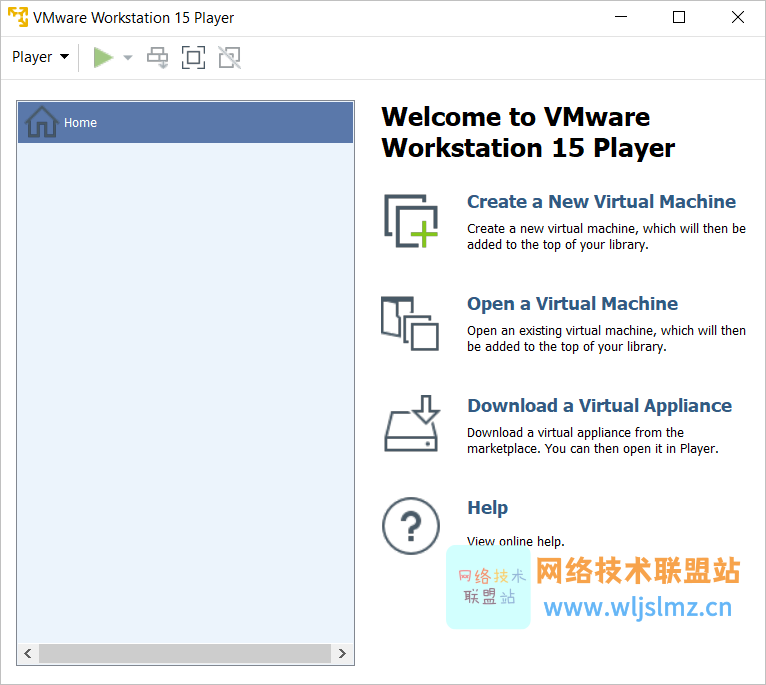Screen dimensions: 766x685
Task: Click the Help question mark icon
Action: (411, 526)
